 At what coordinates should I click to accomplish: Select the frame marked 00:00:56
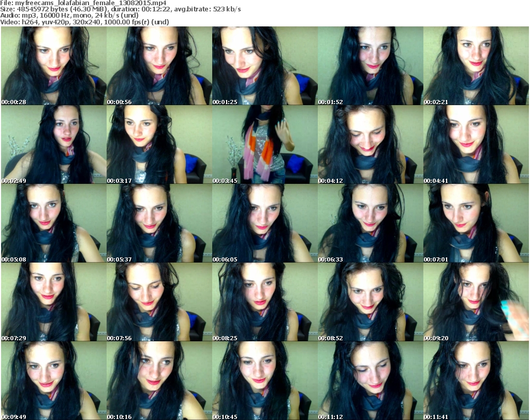click(x=159, y=66)
